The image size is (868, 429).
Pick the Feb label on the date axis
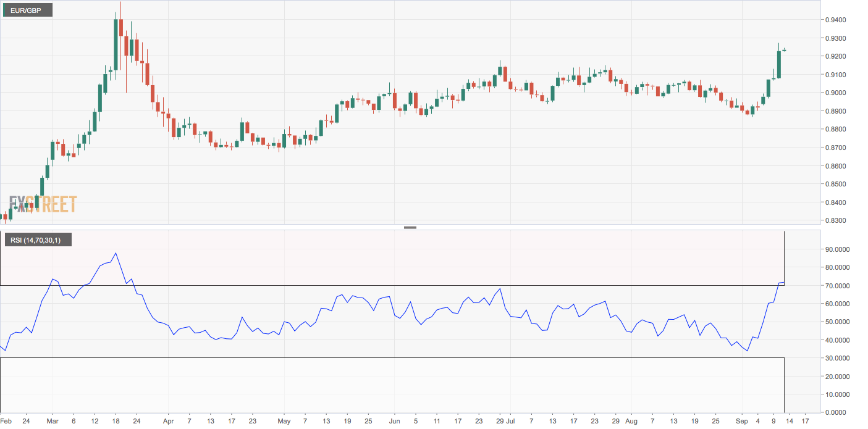coord(5,422)
